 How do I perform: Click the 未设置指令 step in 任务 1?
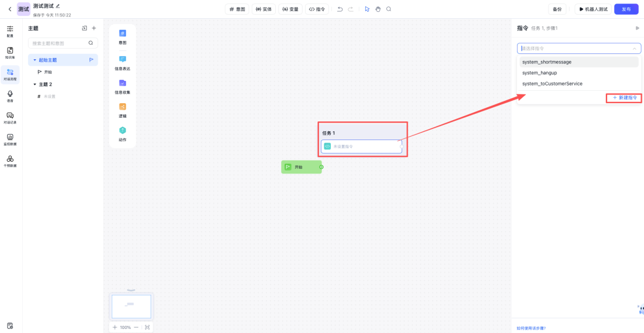[361, 147]
